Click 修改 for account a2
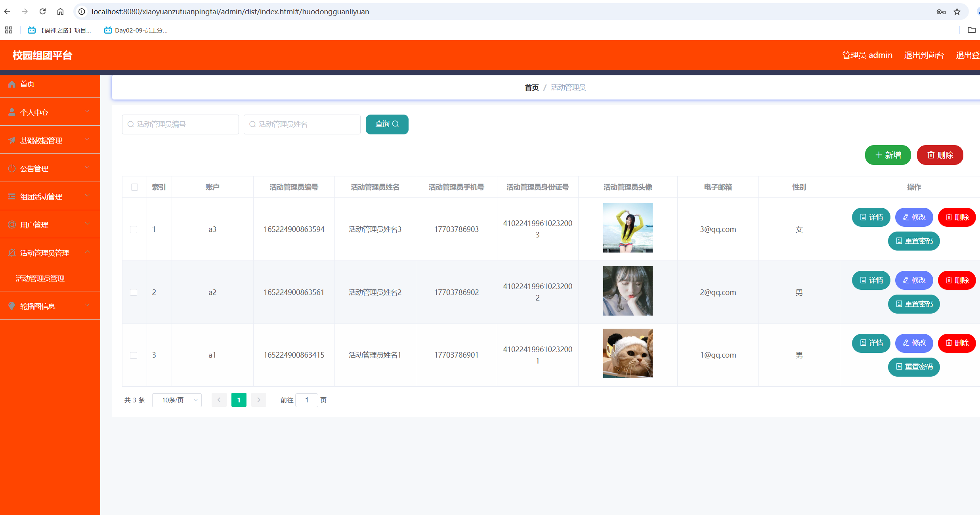980x515 pixels. tap(914, 280)
